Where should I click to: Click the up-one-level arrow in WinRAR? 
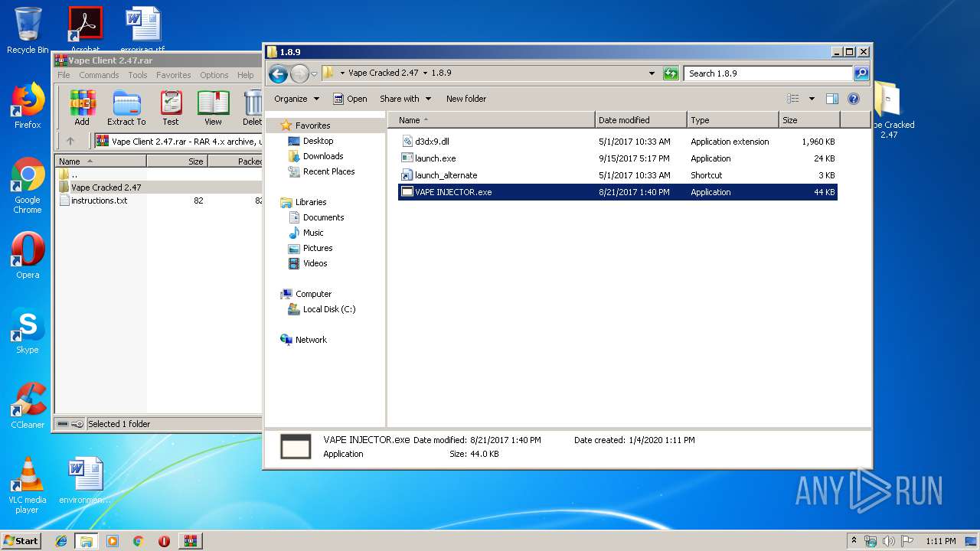(x=70, y=141)
